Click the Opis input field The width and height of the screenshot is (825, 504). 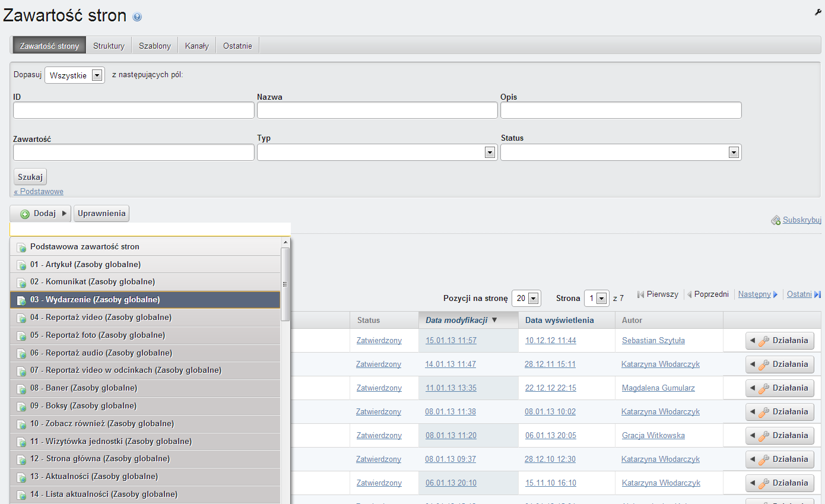click(x=621, y=110)
